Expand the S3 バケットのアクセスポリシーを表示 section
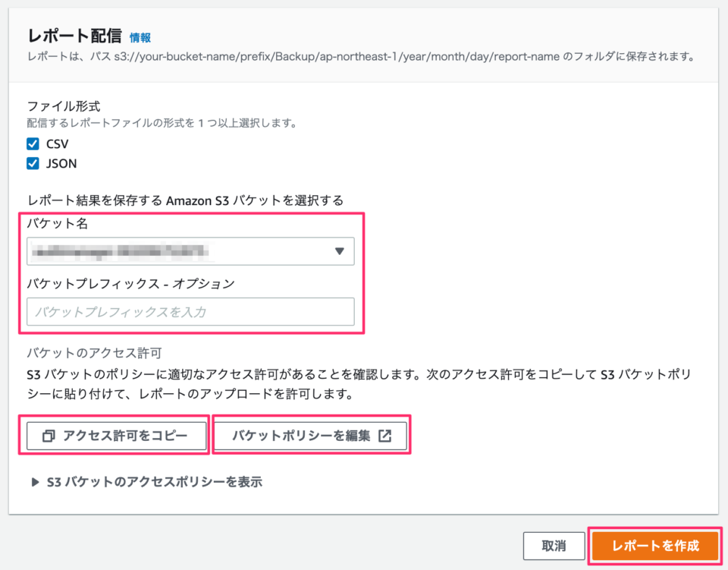Image resolution: width=728 pixels, height=570 pixels. pos(154,482)
